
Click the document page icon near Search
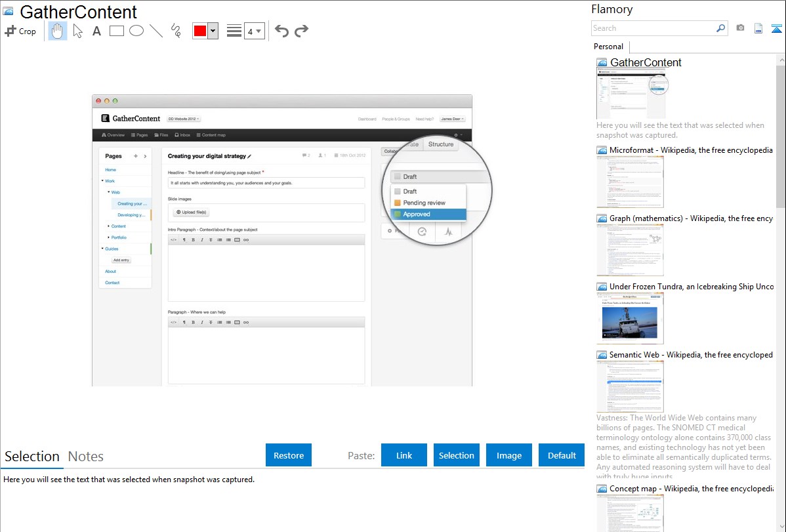click(758, 28)
